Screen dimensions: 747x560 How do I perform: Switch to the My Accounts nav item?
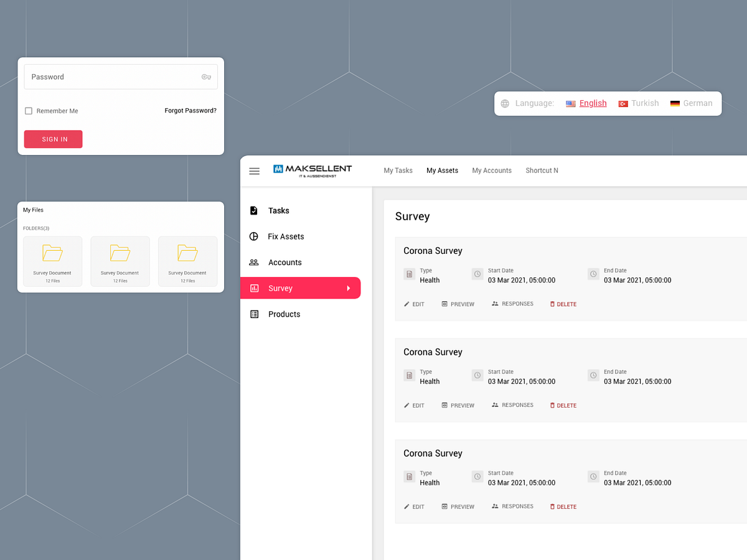(492, 170)
